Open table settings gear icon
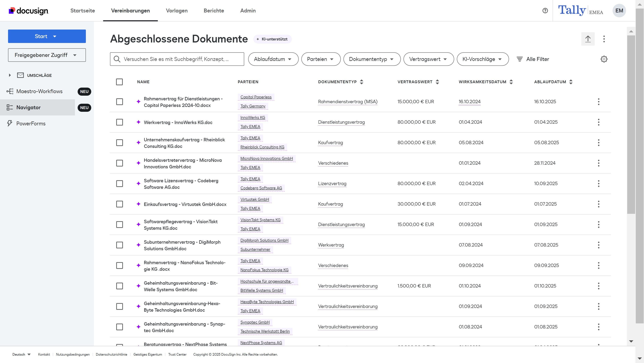This screenshot has width=644, height=363. click(x=604, y=59)
